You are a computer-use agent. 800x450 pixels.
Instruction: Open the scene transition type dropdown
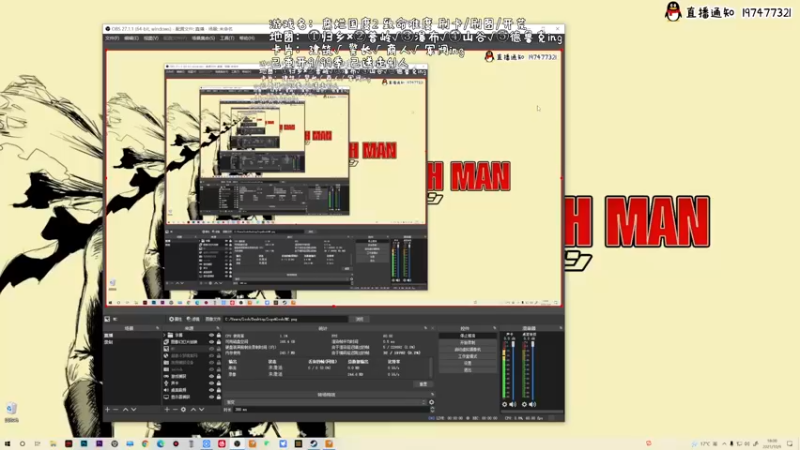(x=325, y=402)
